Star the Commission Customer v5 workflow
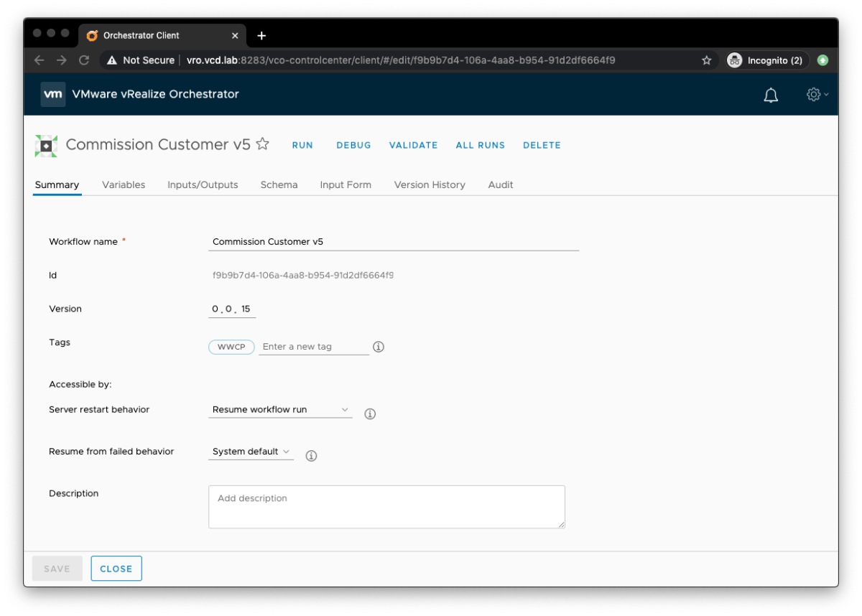 point(262,144)
